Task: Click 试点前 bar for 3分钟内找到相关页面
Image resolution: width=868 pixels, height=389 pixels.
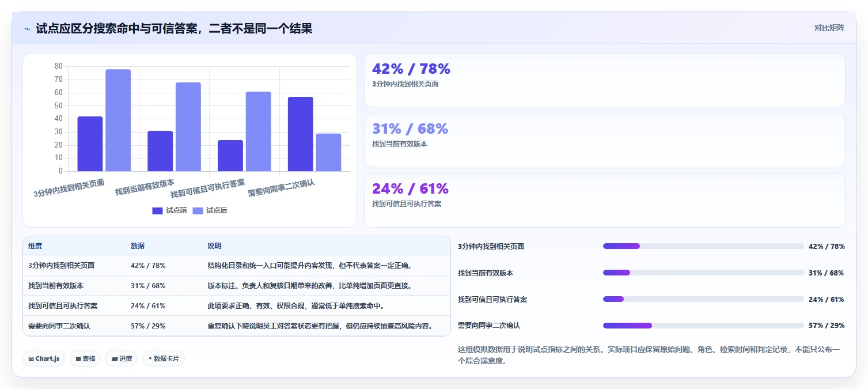Action: 90,143
